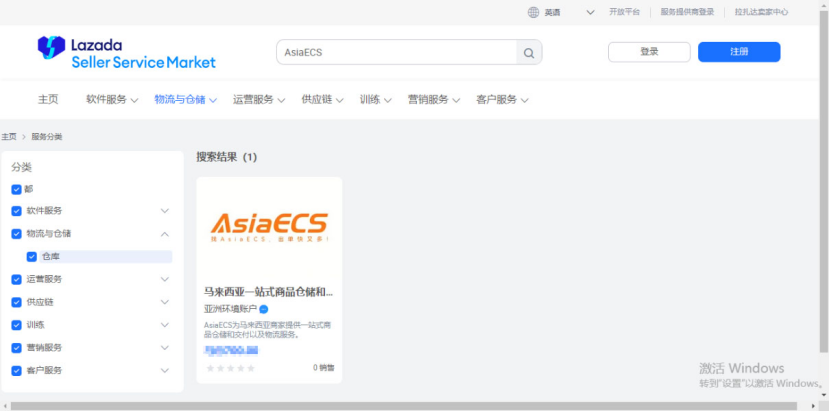
Task: Toggle the 训练 sidebar checkbox
Action: pyautogui.click(x=16, y=325)
